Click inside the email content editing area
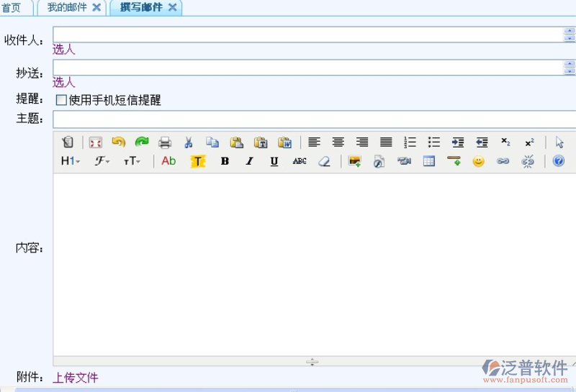Screen dimensions: 576x392 [x=315, y=264]
